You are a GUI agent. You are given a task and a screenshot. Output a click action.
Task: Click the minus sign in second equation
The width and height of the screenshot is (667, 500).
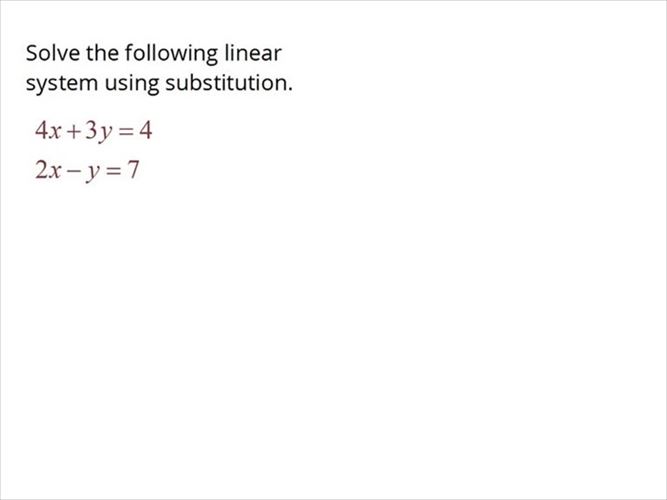coord(74,172)
